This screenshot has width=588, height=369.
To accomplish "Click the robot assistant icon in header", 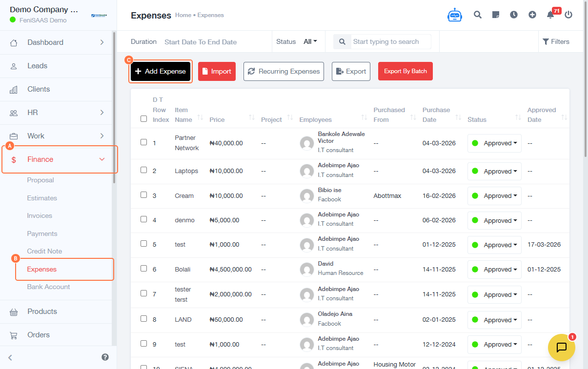I will (454, 15).
